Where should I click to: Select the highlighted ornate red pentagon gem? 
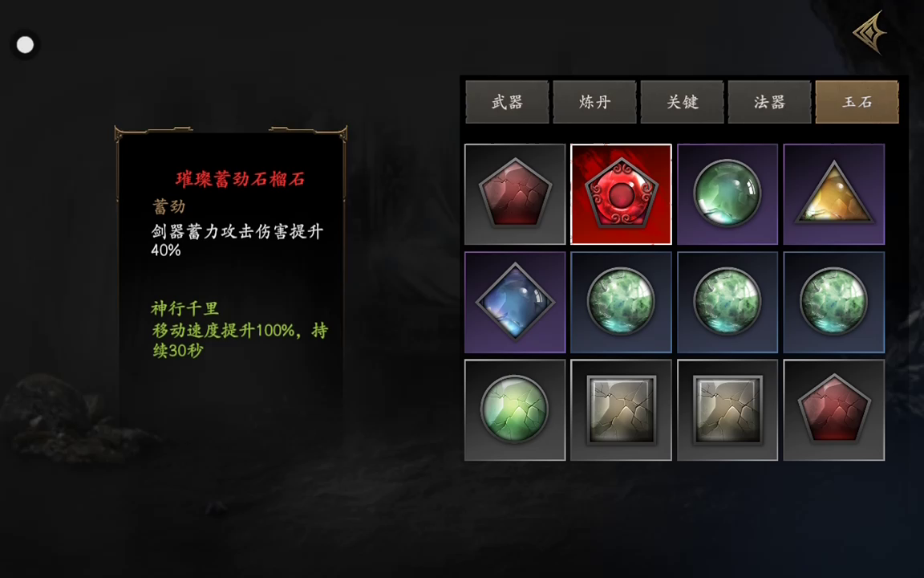click(x=621, y=194)
